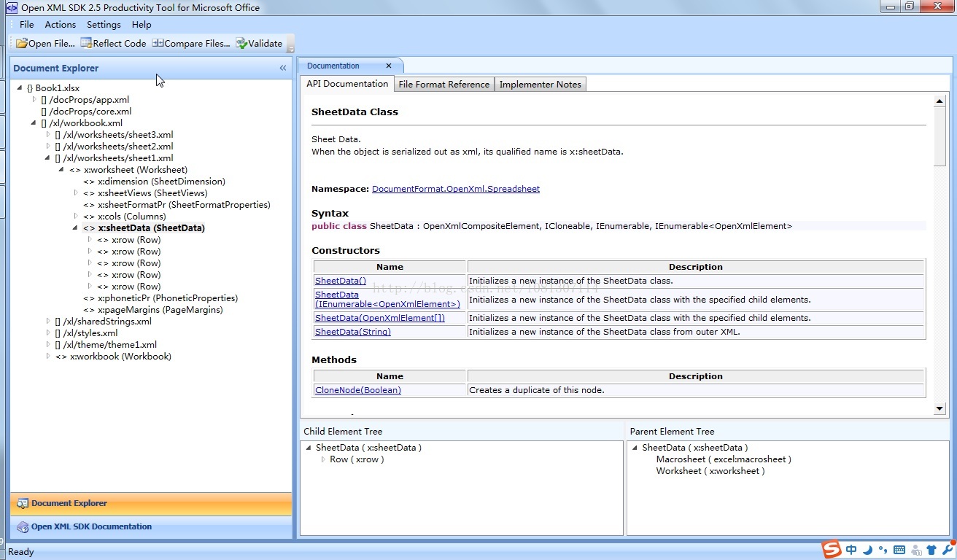This screenshot has width=957, height=560.
Task: Toggle Chinese input mode 中 icon
Action: (851, 550)
